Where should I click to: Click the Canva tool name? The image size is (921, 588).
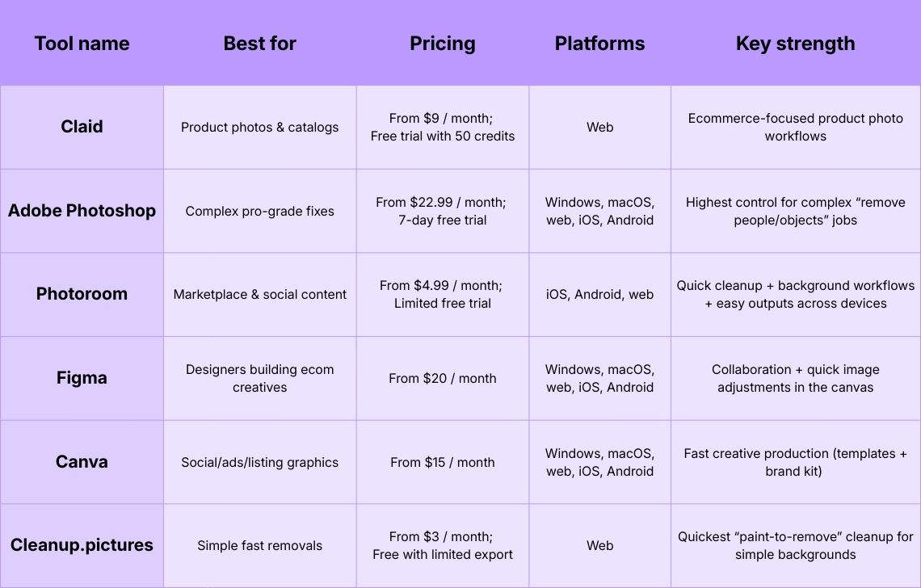[x=82, y=462]
